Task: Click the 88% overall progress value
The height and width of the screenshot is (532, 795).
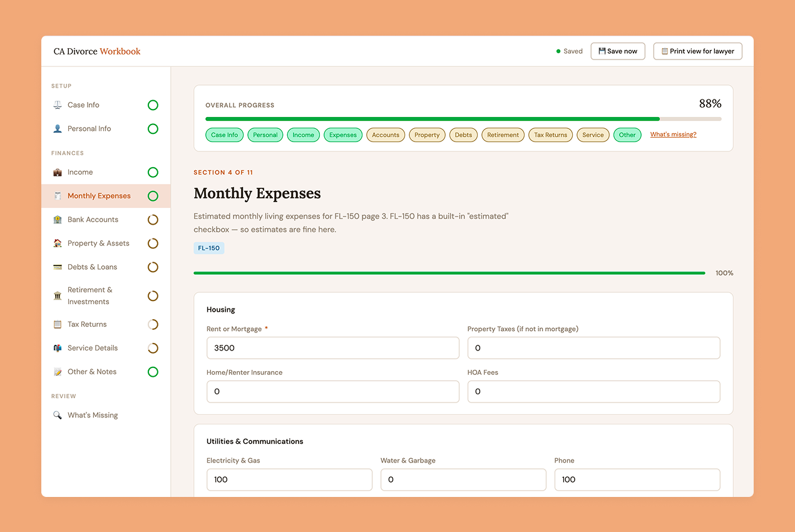Action: [710, 104]
